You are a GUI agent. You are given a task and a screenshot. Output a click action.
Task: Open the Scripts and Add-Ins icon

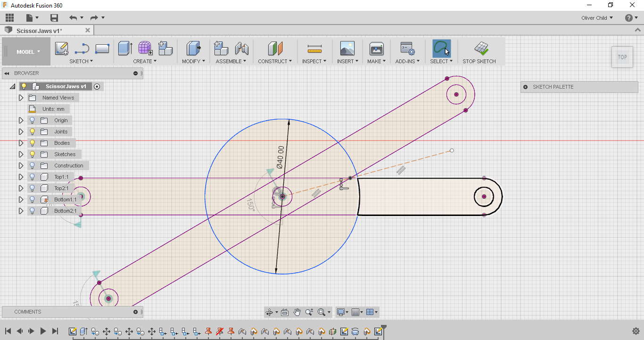pos(407,49)
